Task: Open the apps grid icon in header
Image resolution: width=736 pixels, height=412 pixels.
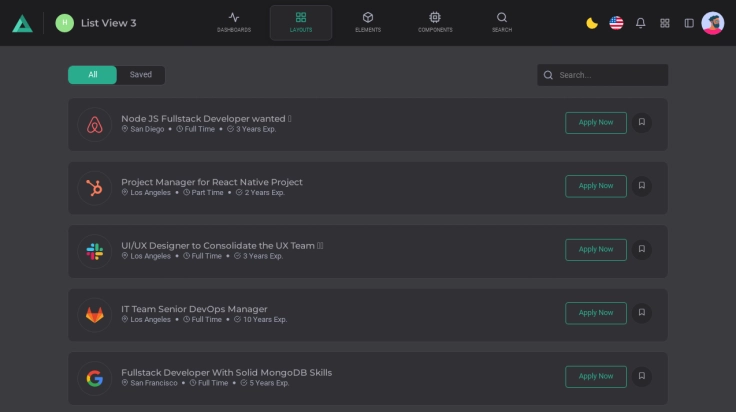Action: tap(665, 23)
